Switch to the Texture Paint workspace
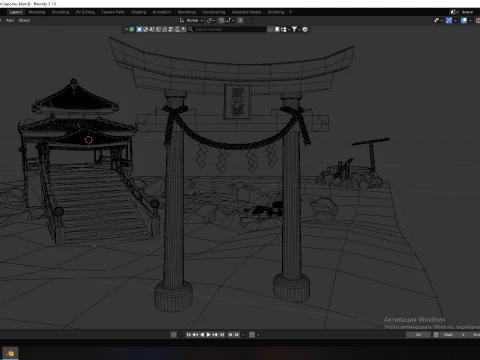Viewport: 480px width, 360px height. 113,12
